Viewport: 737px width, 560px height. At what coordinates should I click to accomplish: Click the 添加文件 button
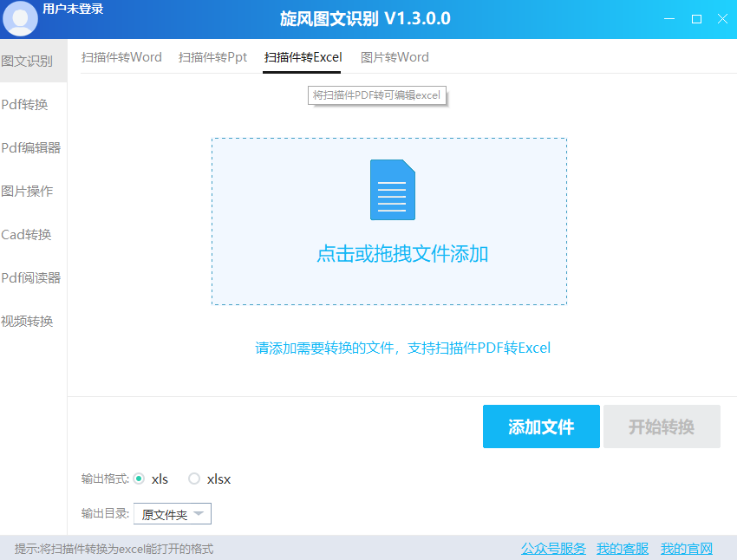coord(541,427)
